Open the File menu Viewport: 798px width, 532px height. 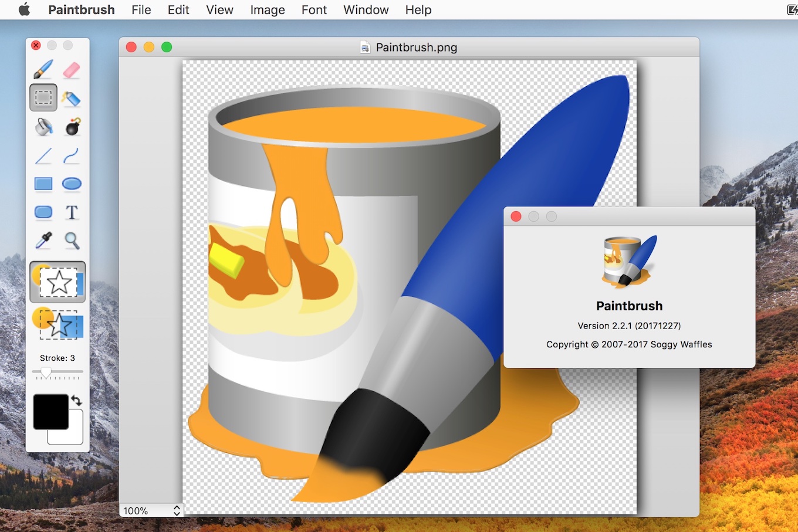(141, 9)
